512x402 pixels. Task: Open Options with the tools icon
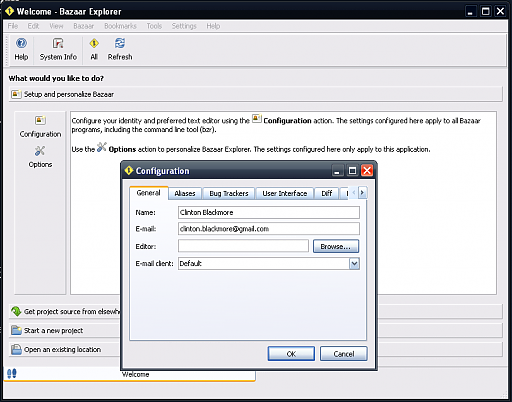40,151
